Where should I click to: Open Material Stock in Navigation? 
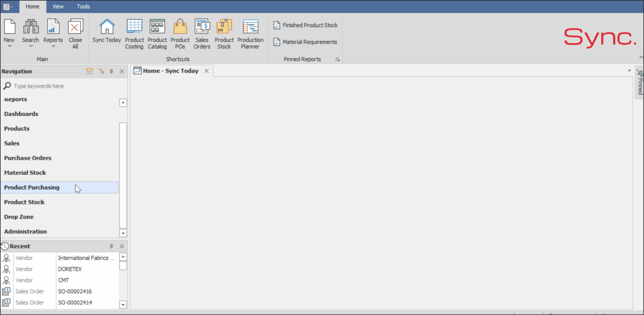pyautogui.click(x=59, y=173)
